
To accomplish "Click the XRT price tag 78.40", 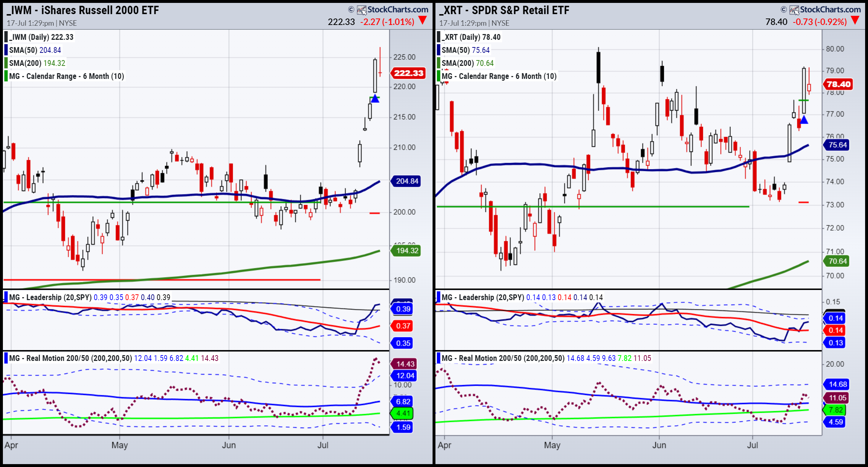I will coord(838,84).
